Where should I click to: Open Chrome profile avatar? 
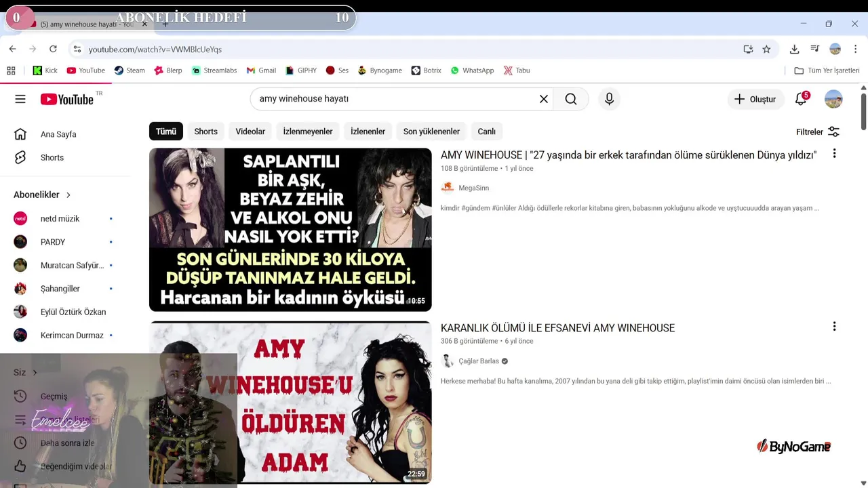pos(835,49)
